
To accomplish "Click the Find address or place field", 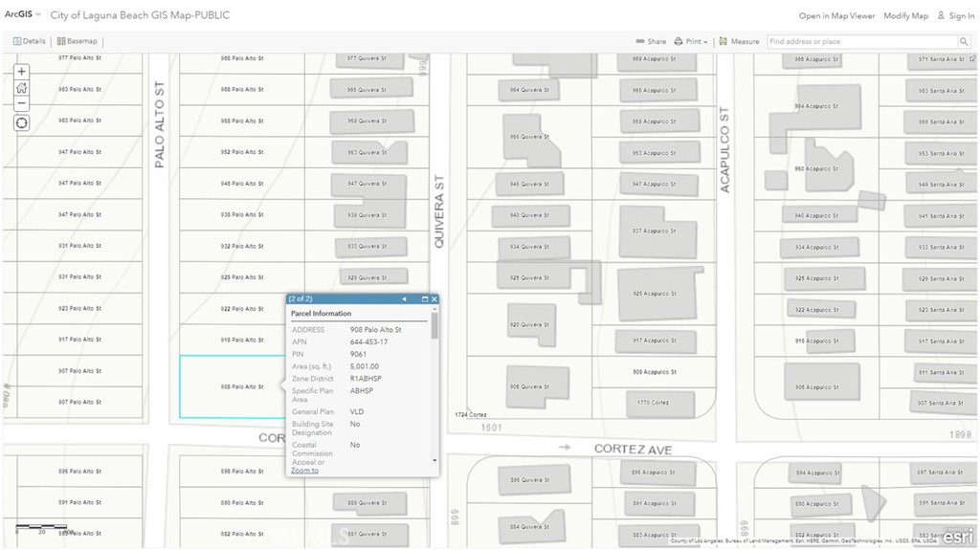I will point(860,42).
